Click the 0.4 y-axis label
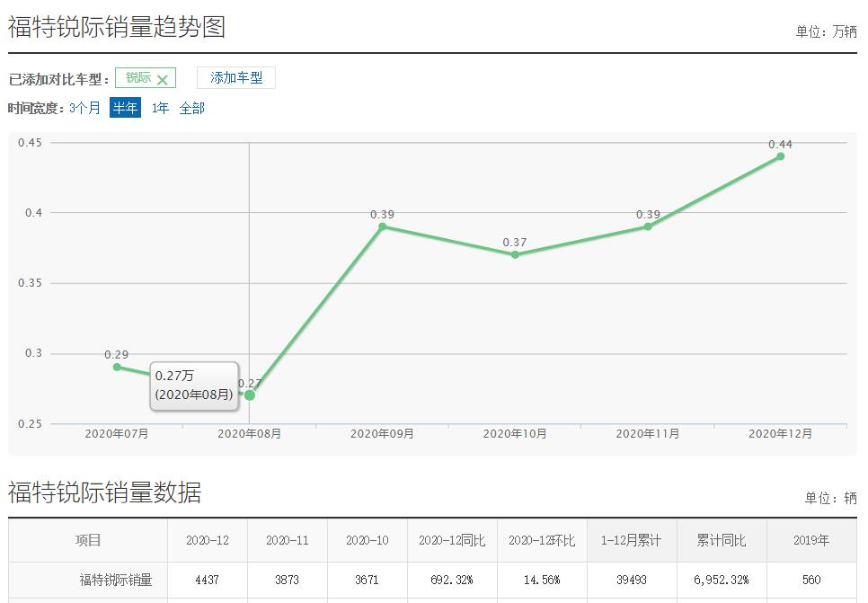This screenshot has height=603, width=868. (x=33, y=213)
